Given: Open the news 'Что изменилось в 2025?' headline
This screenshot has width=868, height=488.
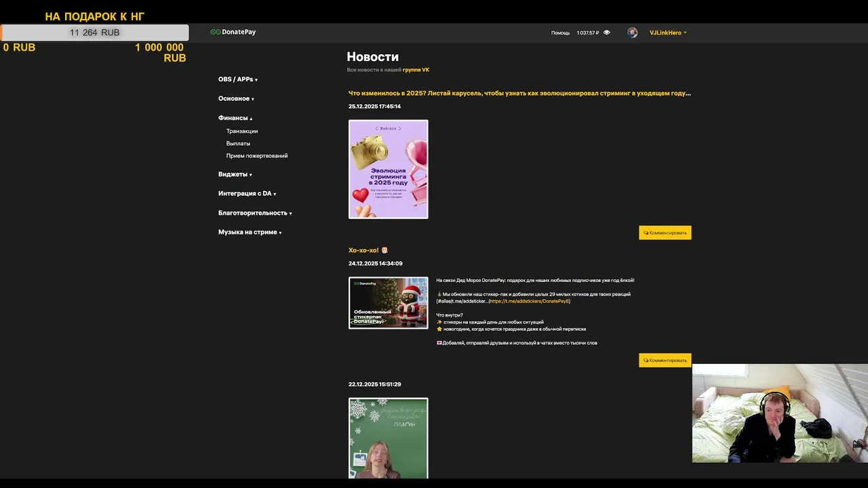Looking at the screenshot, I should 519,93.
